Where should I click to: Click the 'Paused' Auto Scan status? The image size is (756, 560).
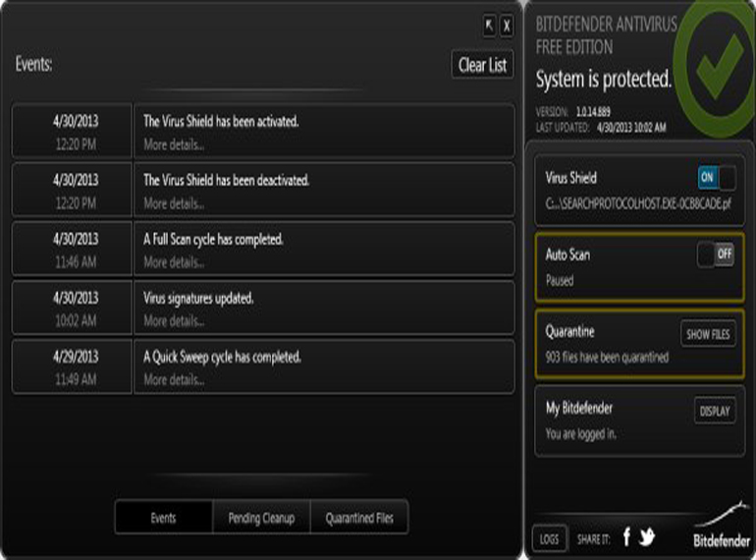click(x=560, y=280)
